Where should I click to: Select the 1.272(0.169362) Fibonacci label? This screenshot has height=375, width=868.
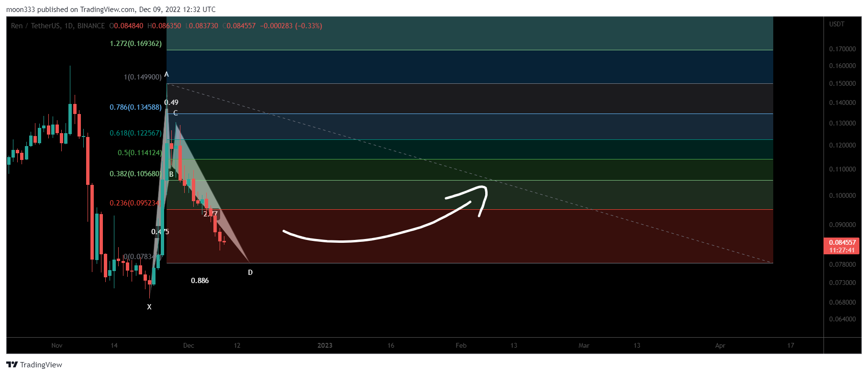coord(136,44)
